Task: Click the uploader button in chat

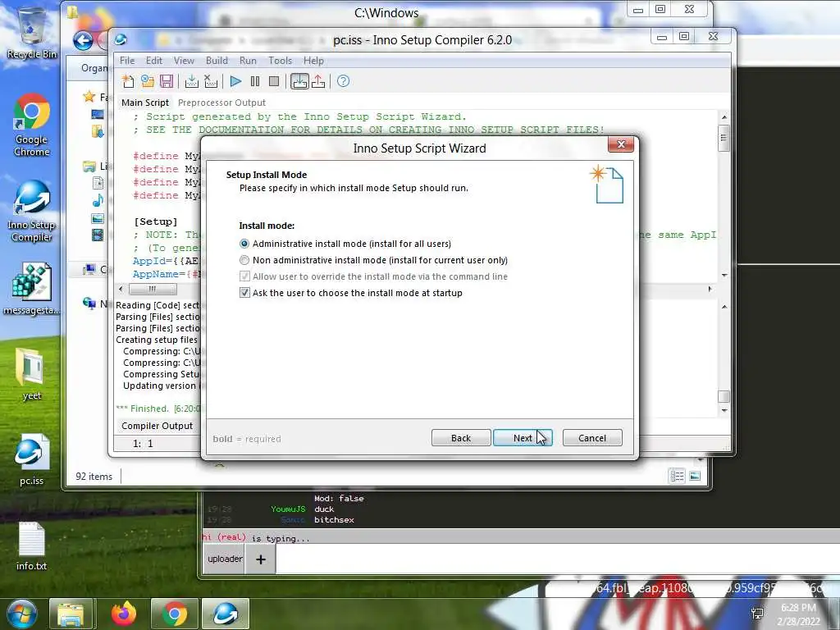Action: click(225, 559)
